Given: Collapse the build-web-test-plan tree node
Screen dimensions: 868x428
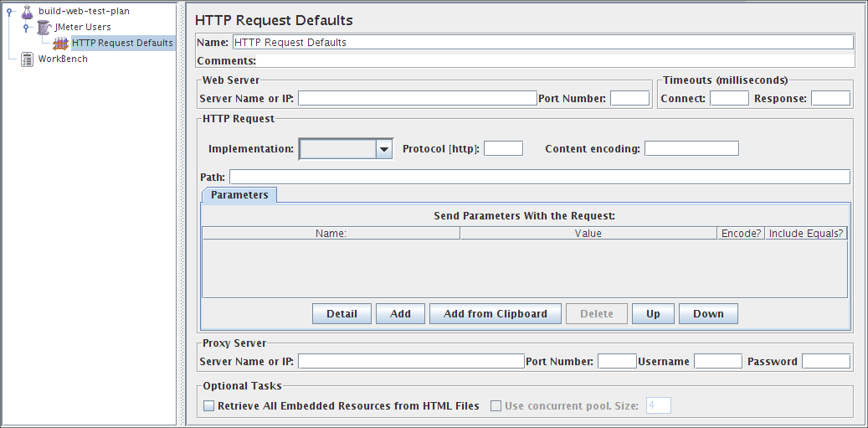Looking at the screenshot, I should click(x=10, y=12).
